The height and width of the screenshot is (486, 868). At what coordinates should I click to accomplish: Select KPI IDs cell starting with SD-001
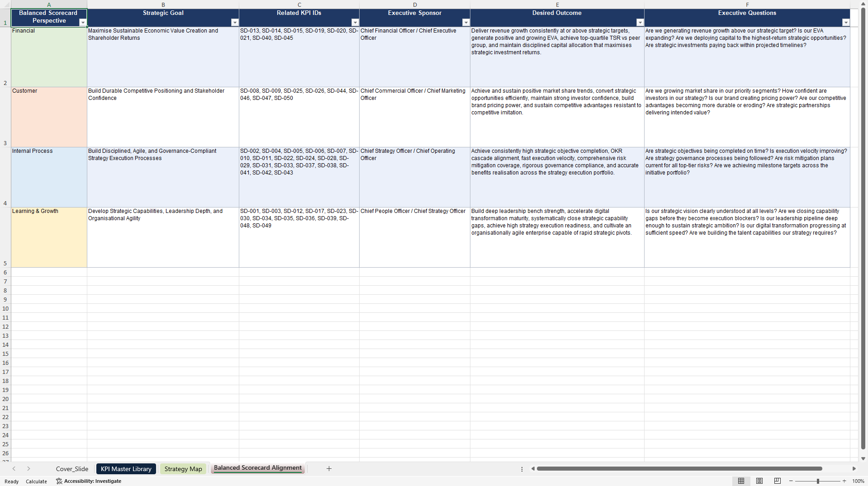click(x=299, y=237)
